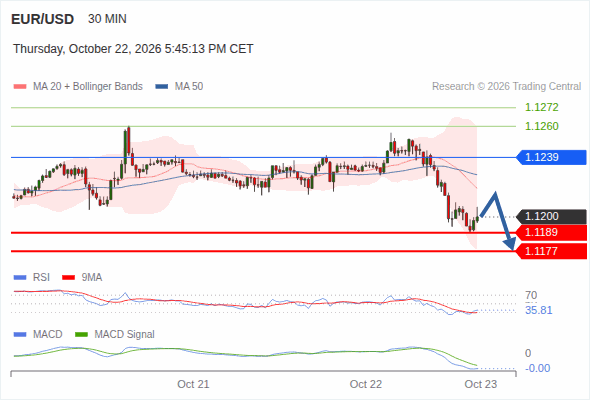Click the MA 20 Bollinger Bands legend swatch
This screenshot has width=590, height=400.
[20, 87]
